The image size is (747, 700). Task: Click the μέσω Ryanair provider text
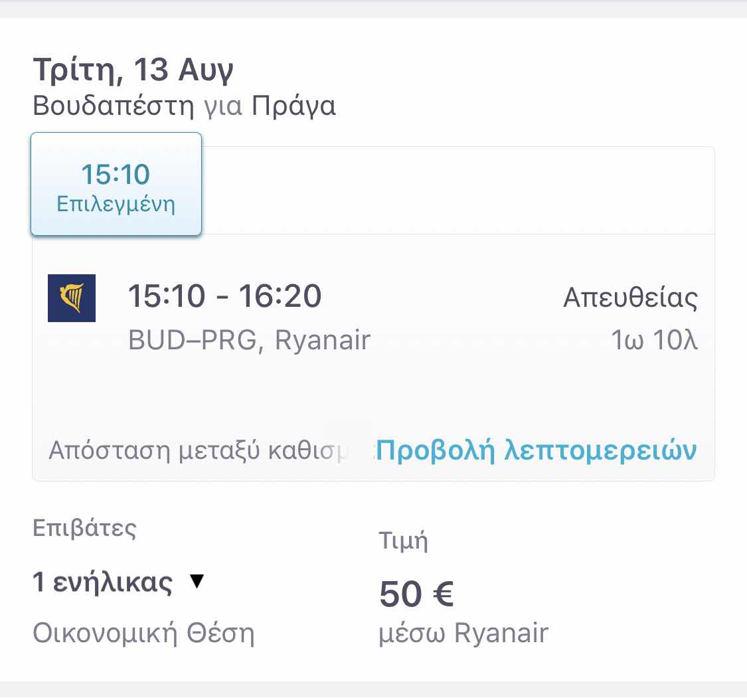[463, 633]
